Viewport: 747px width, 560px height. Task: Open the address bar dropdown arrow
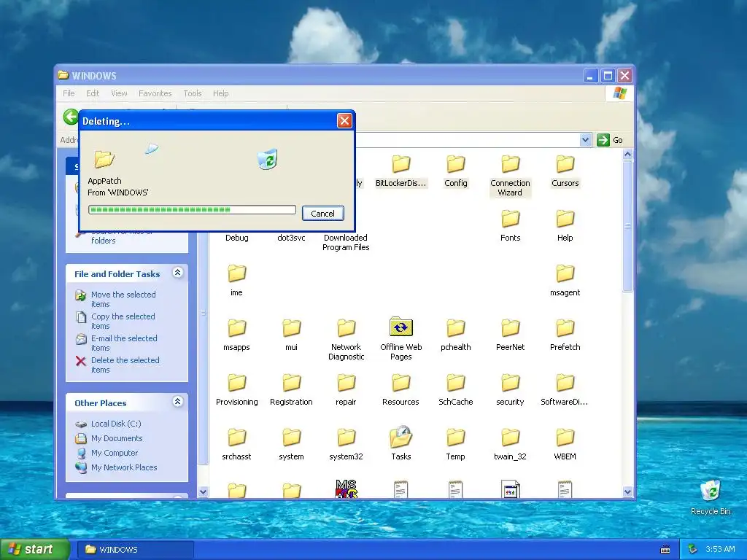click(x=585, y=140)
